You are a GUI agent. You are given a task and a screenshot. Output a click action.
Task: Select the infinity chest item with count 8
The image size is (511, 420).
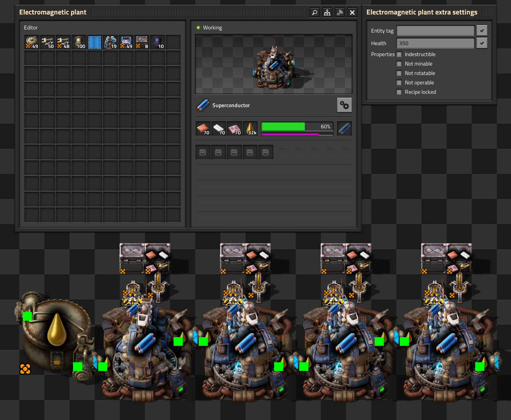click(x=142, y=42)
